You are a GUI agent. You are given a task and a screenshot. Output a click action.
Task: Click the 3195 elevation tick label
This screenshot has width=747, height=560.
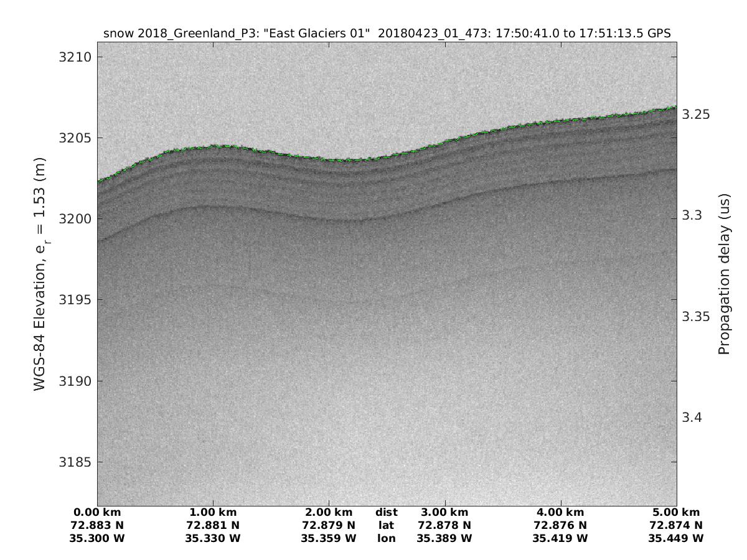point(75,300)
